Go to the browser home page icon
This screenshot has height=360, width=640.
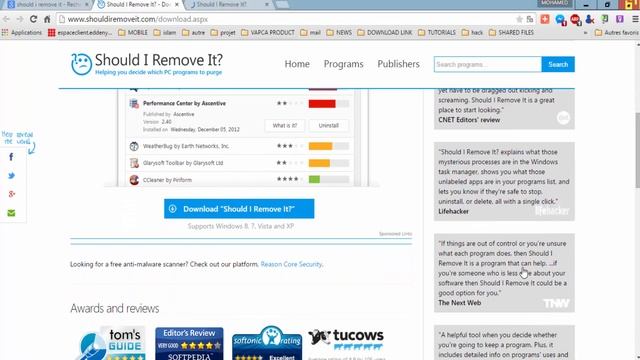coord(47,19)
